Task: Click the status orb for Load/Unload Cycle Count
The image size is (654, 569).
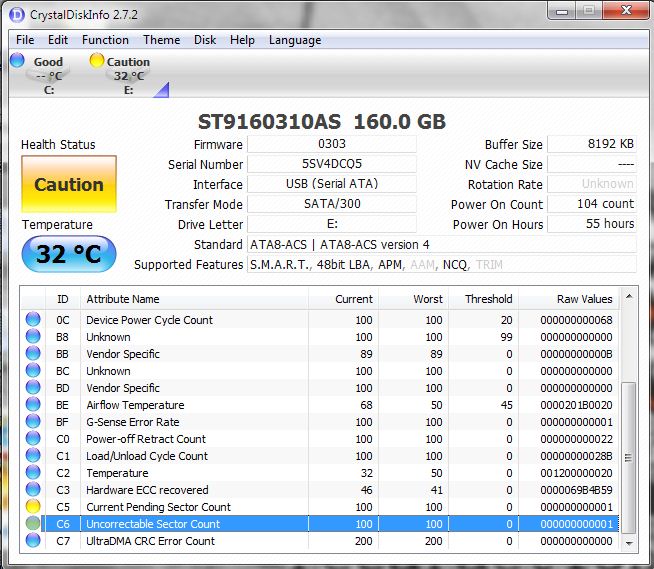Action: pos(33,456)
